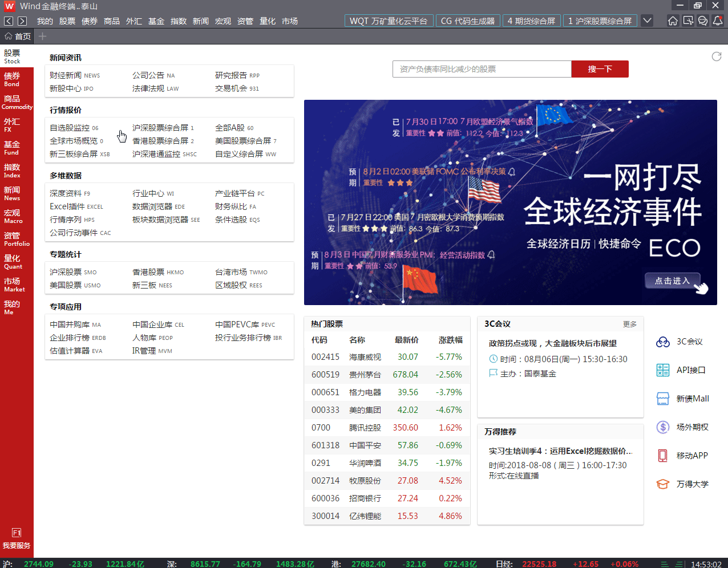Open 政策拐点或现 conference title
The width and height of the screenshot is (728, 568).
click(553, 343)
